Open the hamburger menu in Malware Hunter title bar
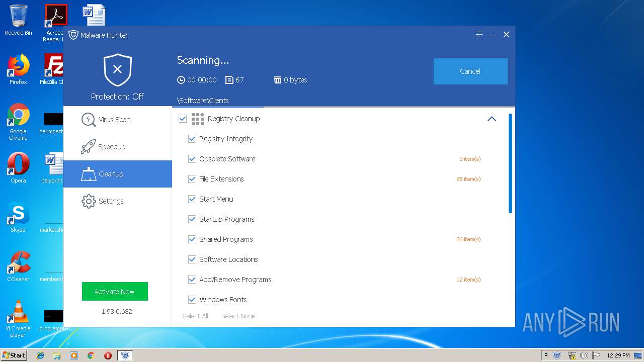644x362 pixels. 479,35
